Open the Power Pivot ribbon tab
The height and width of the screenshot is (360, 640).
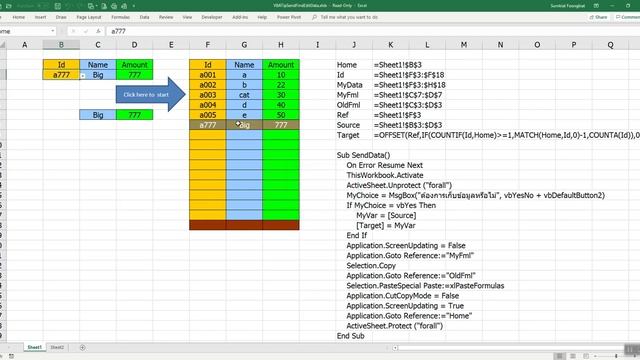coord(289,17)
